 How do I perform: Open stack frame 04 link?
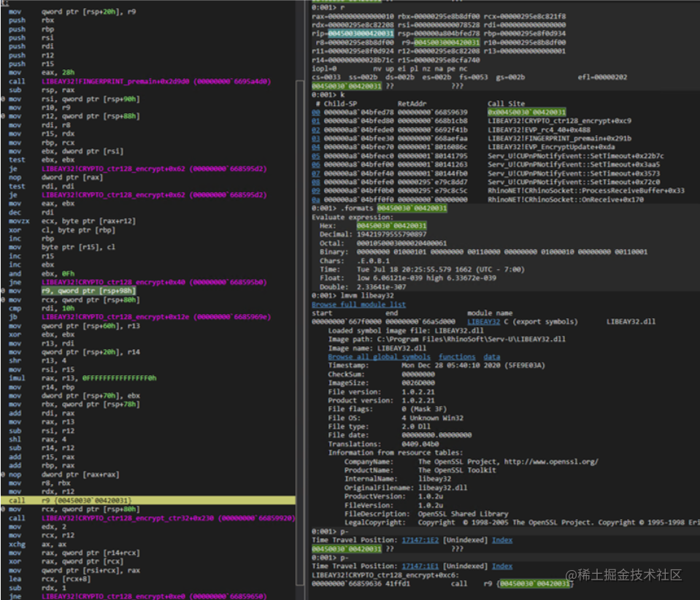pos(315,147)
